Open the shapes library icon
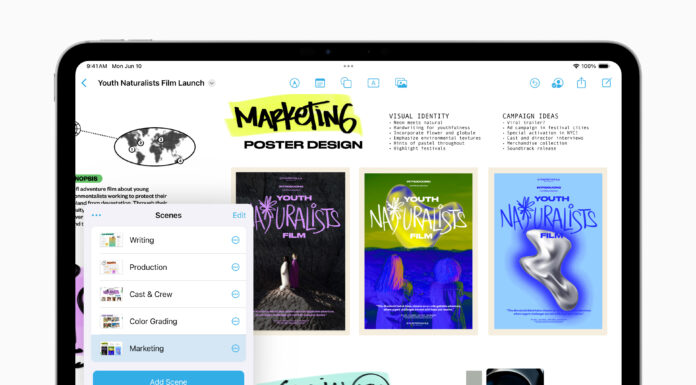Image resolution: width=696 pixels, height=385 pixels. point(346,83)
